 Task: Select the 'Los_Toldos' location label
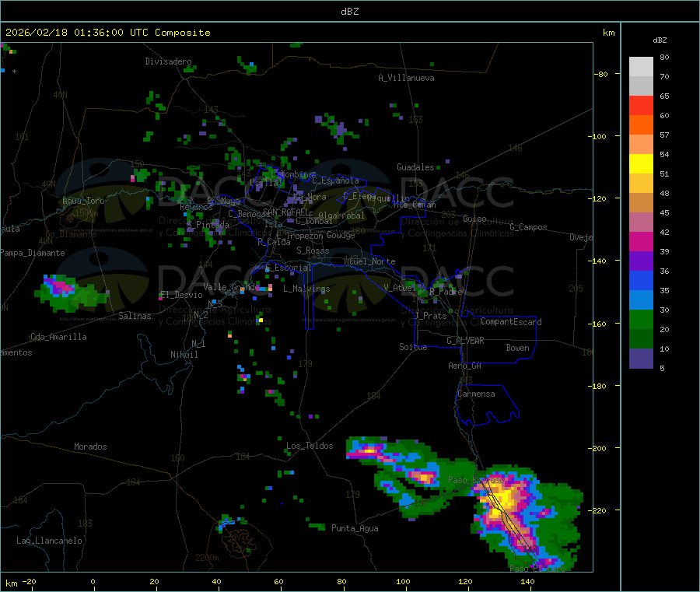click(310, 446)
